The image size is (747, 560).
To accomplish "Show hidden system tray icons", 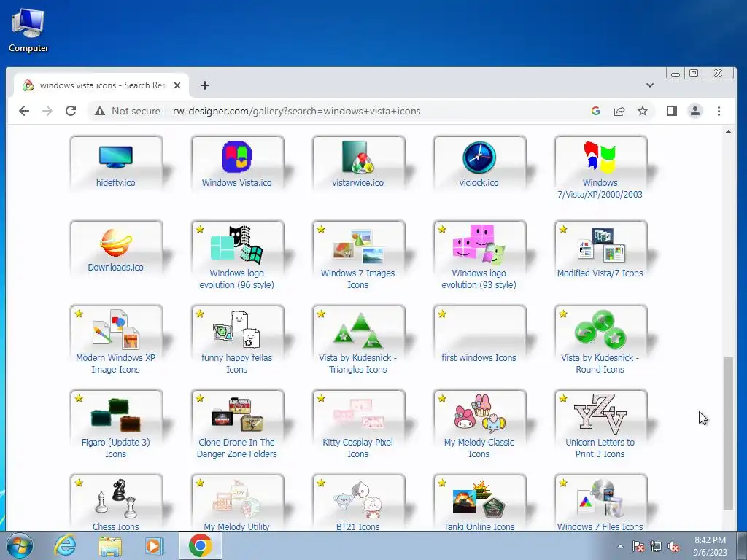I will pyautogui.click(x=620, y=547).
